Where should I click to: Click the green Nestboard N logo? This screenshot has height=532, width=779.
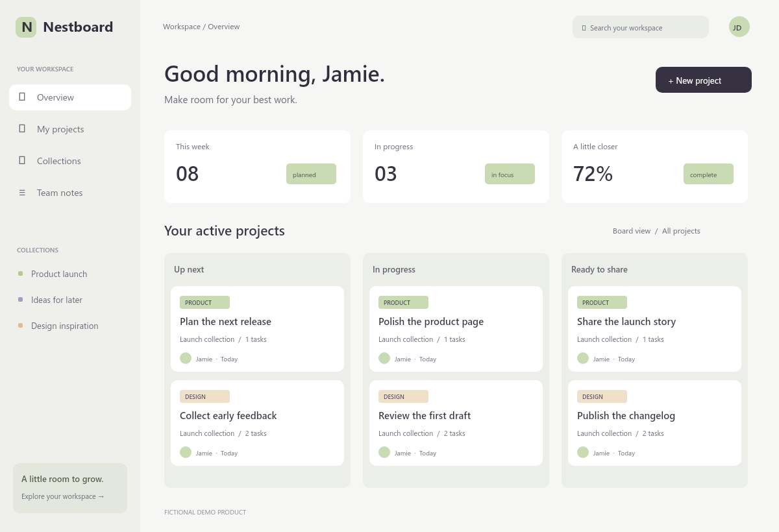26,27
